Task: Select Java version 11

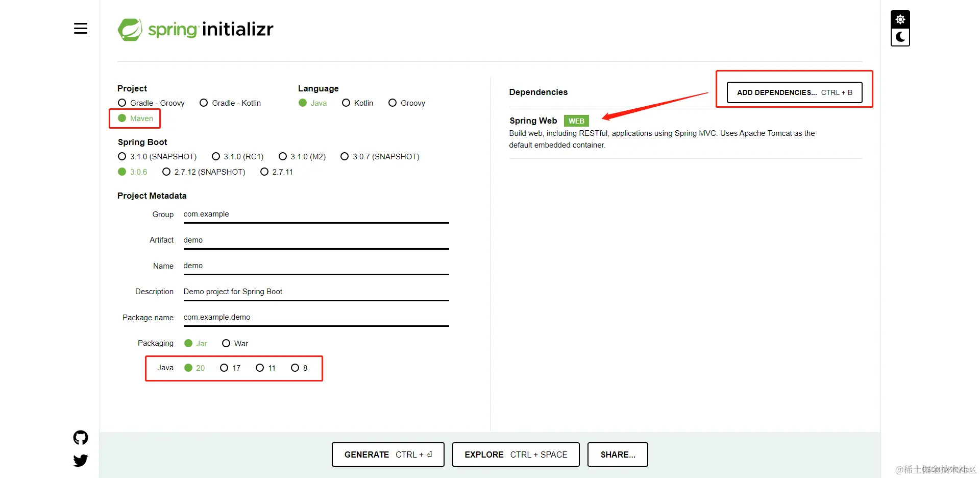Action: pyautogui.click(x=265, y=368)
